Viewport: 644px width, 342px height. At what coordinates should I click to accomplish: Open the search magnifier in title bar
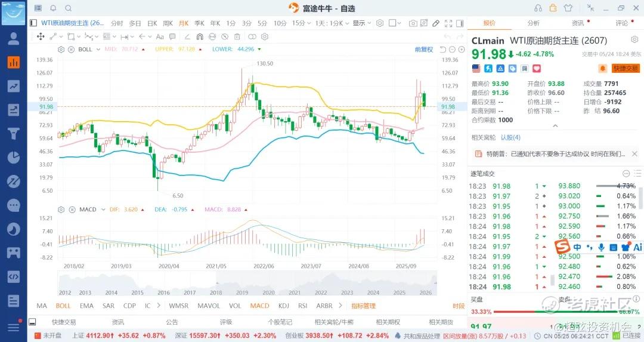click(x=69, y=8)
